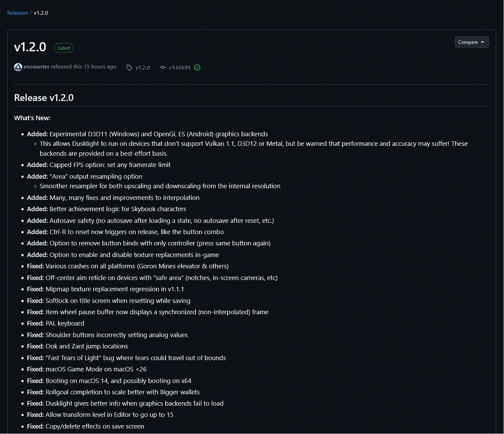This screenshot has width=504, height=434.
Task: Click the '"Area" output resampling option' line
Action: coord(85,176)
